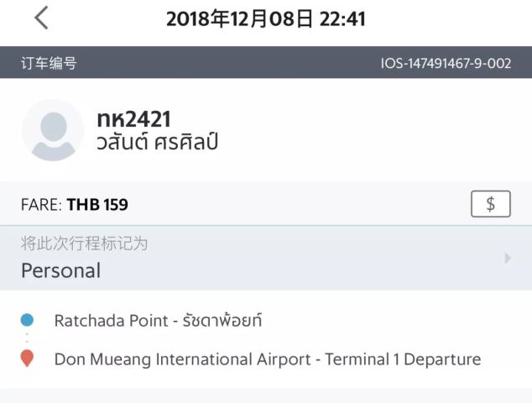Expand trip tag options with right arrow
This screenshot has width=532, height=403.
pyautogui.click(x=508, y=259)
